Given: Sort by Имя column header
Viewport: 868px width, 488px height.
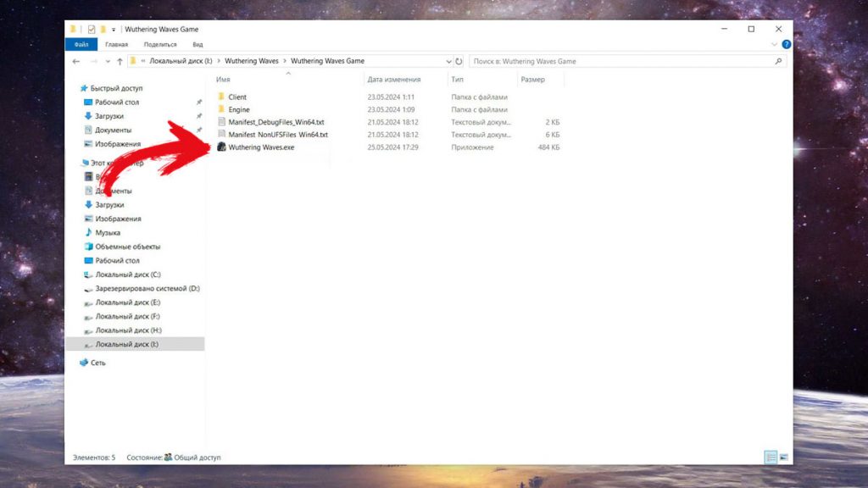Looking at the screenshot, I should (223, 80).
